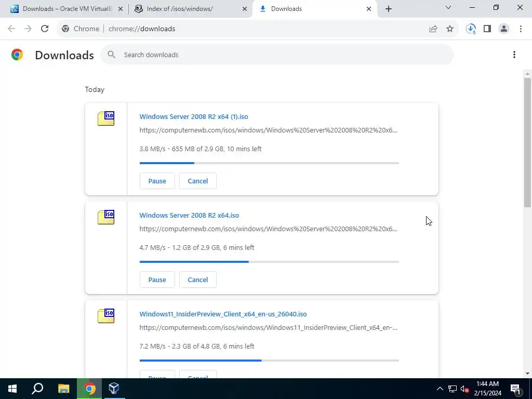This screenshot has width=532, height=399.
Task: Cancel Windows Server 2008 R2 x64 (1).iso download
Action: pos(198,181)
